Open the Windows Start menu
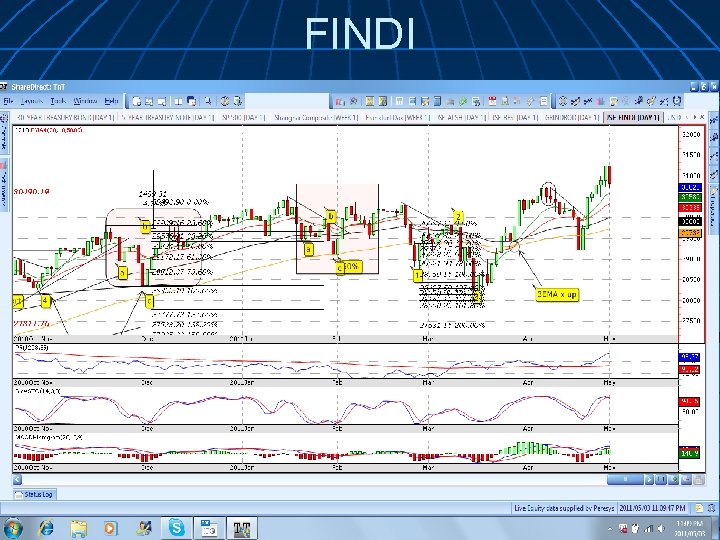 pyautogui.click(x=12, y=528)
